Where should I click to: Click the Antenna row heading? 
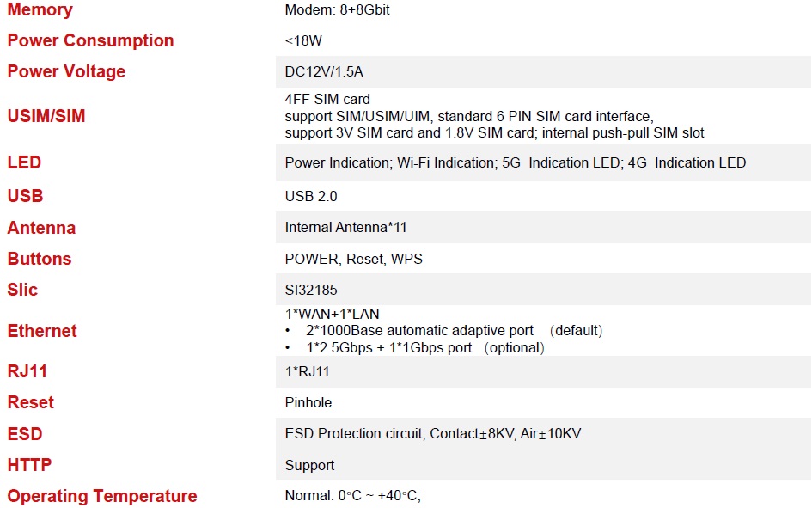(41, 228)
